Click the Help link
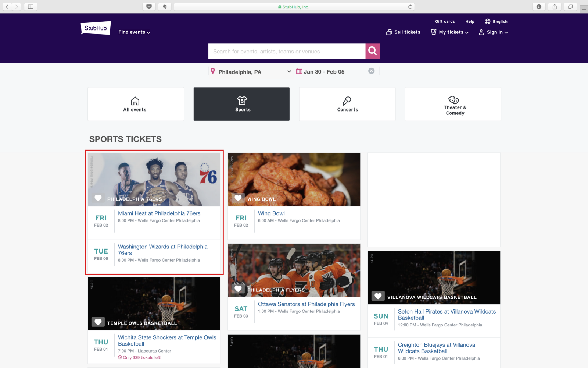This screenshot has width=588, height=368. [x=470, y=22]
